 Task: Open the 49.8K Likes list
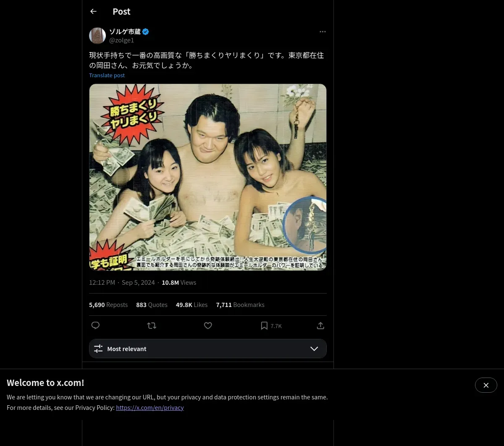[192, 305]
